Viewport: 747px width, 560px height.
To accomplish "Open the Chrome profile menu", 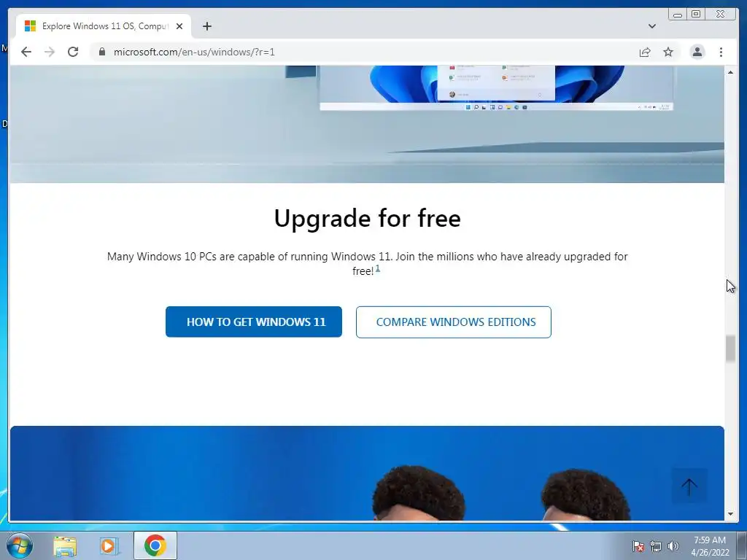I will pyautogui.click(x=697, y=52).
